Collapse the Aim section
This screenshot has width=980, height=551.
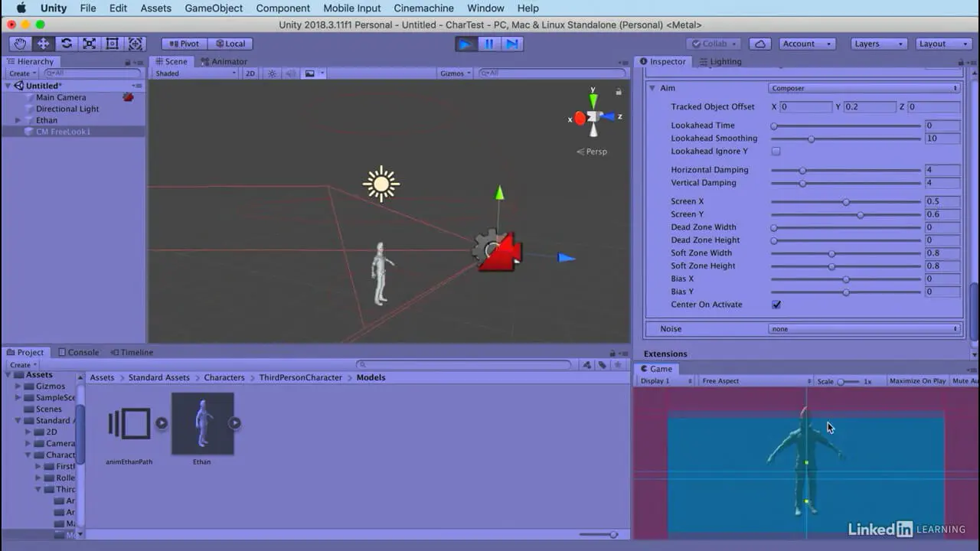652,88
